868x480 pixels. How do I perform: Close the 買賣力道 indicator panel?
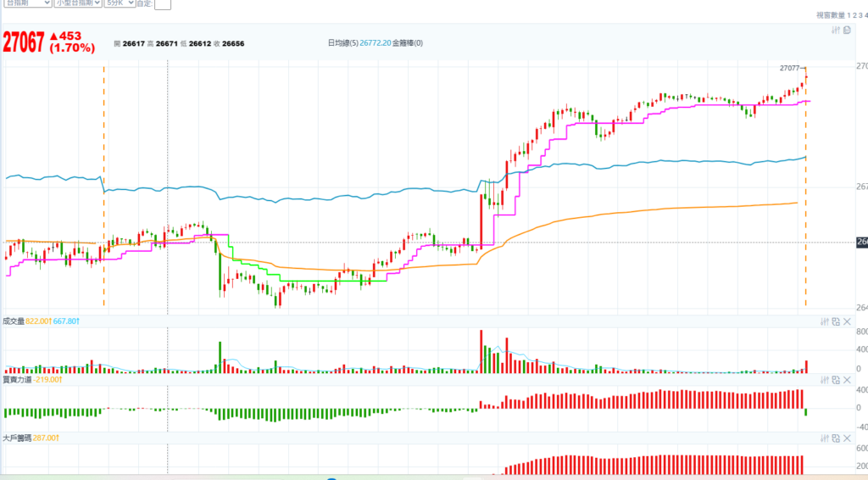847,380
